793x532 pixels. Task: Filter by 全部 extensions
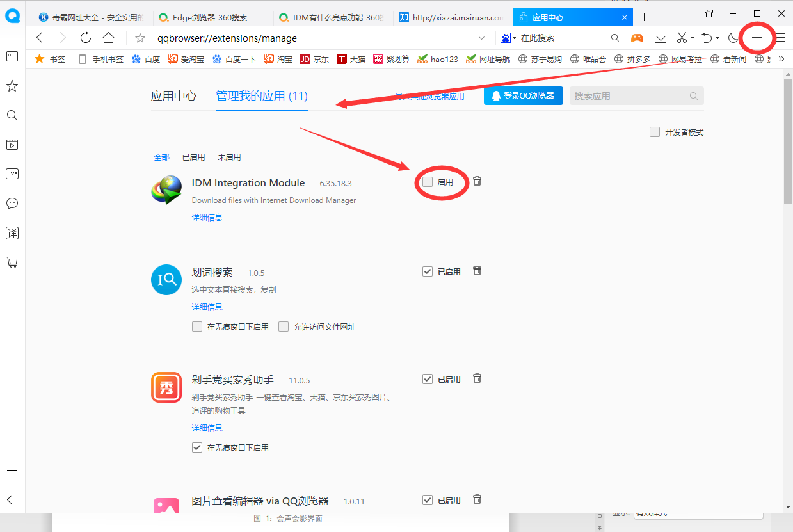[x=162, y=157]
